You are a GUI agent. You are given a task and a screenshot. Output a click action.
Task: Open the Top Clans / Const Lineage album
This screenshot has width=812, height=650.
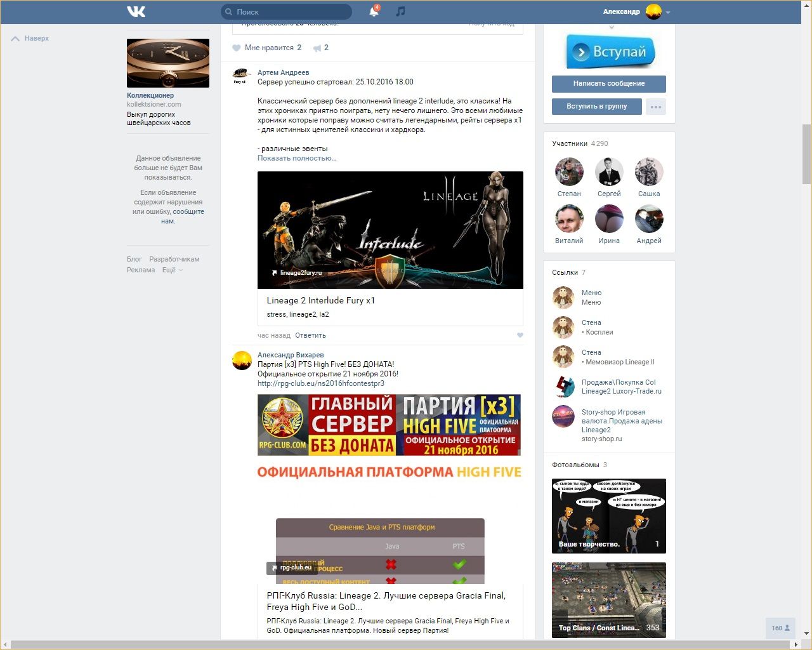609,600
